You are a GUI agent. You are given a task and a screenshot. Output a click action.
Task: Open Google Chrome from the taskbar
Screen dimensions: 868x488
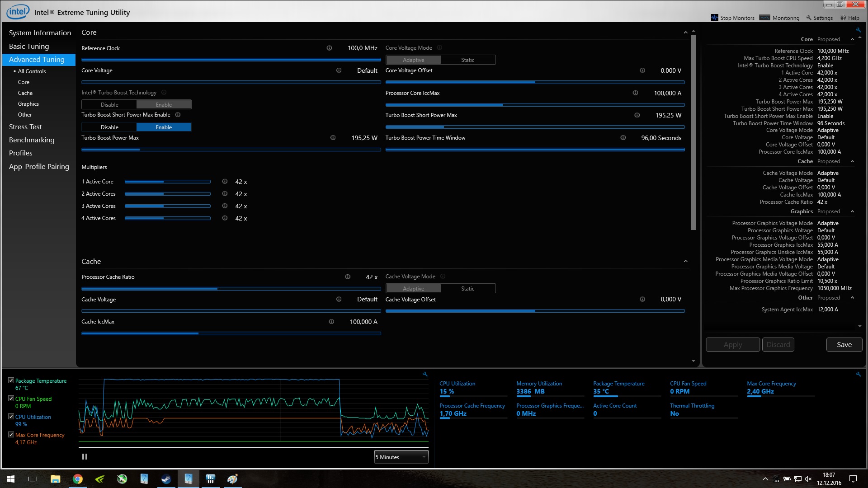coord(78,479)
